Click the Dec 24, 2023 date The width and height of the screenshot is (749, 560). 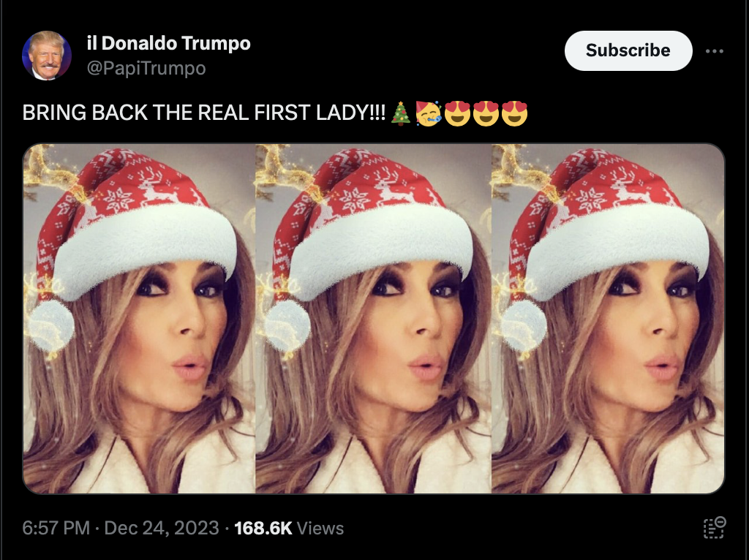(162, 528)
